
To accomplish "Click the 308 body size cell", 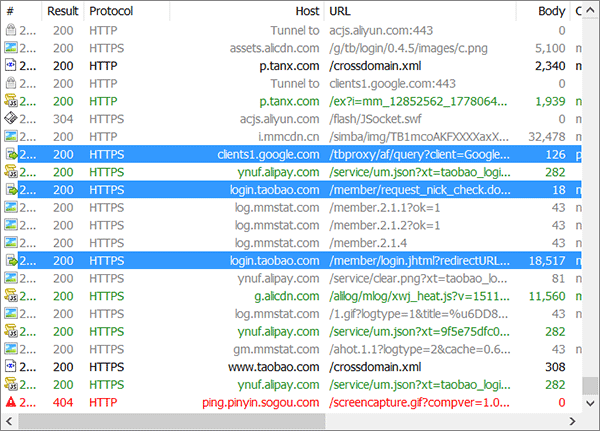I will (x=555, y=367).
